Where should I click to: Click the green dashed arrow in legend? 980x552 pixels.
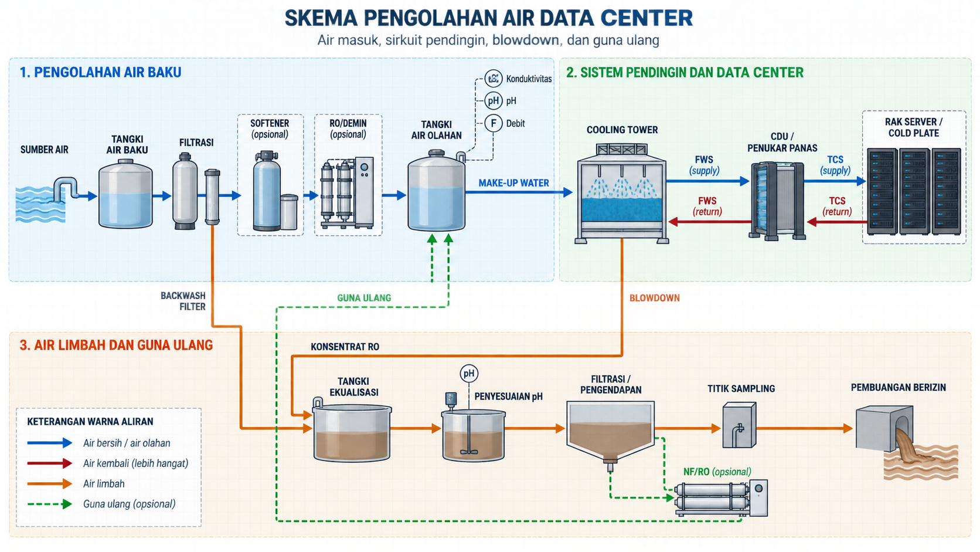point(50,504)
